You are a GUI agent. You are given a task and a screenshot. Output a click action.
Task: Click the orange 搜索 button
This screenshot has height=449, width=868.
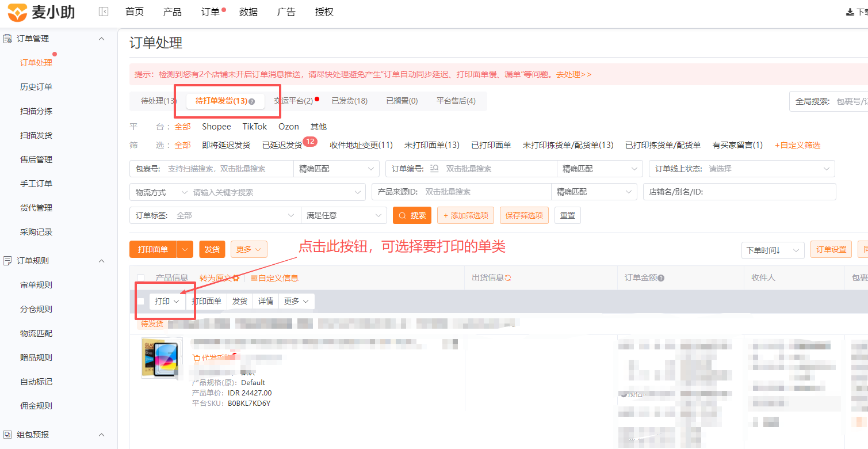point(412,215)
